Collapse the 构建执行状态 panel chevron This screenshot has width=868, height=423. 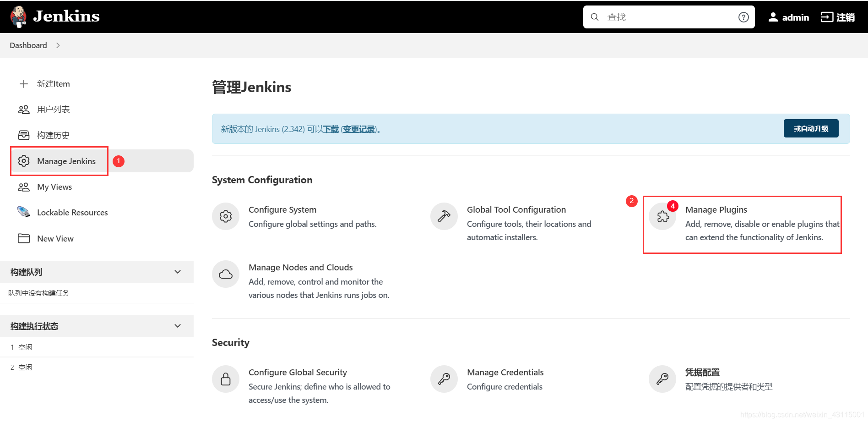[x=178, y=326]
